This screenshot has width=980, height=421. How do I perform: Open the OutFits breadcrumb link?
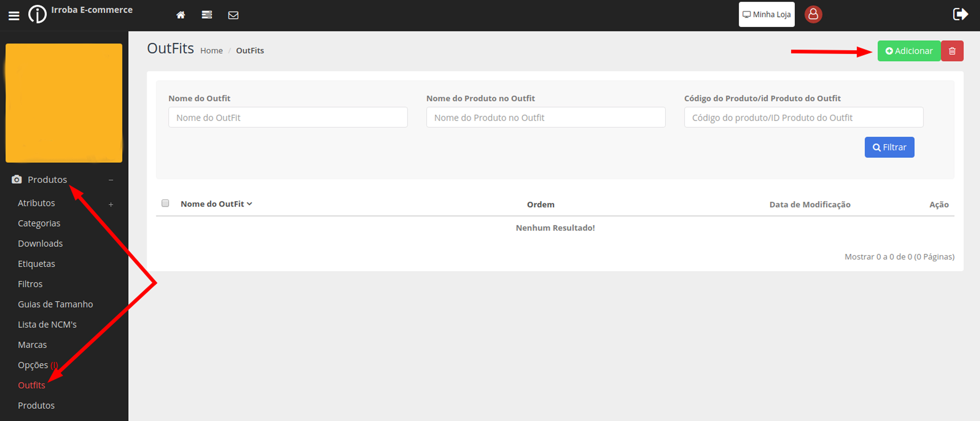tap(250, 51)
